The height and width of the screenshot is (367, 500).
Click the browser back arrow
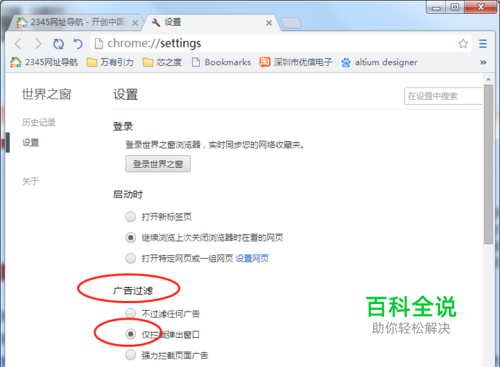pos(18,44)
